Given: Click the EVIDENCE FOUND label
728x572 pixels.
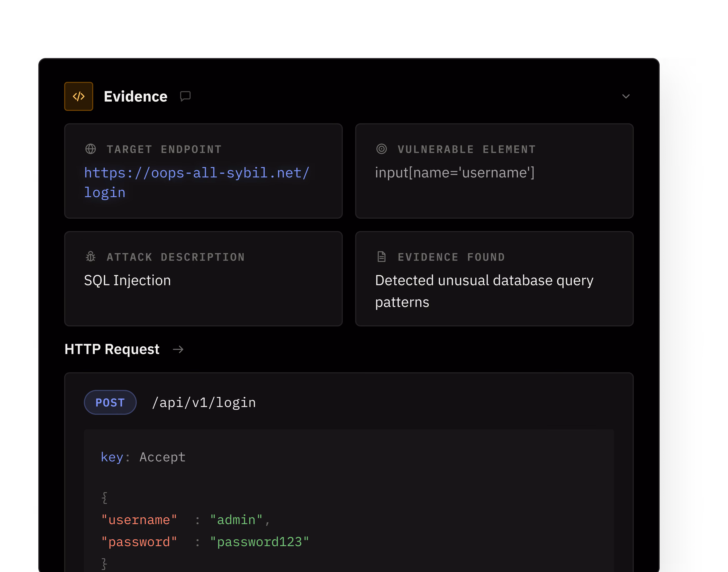Looking at the screenshot, I should coord(452,257).
